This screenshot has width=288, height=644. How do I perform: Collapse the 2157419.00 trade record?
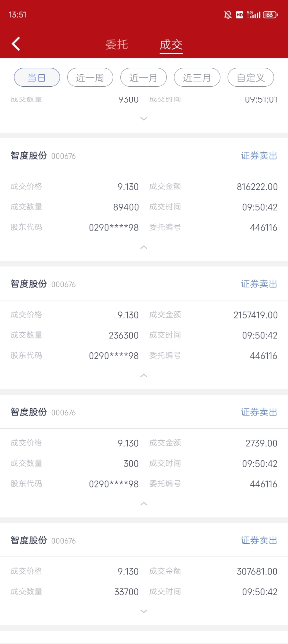click(x=144, y=376)
